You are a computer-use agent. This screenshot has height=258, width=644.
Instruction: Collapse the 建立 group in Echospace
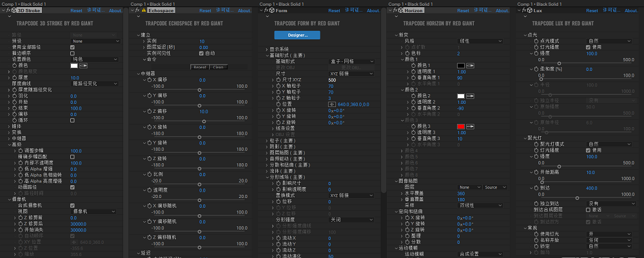click(137, 35)
